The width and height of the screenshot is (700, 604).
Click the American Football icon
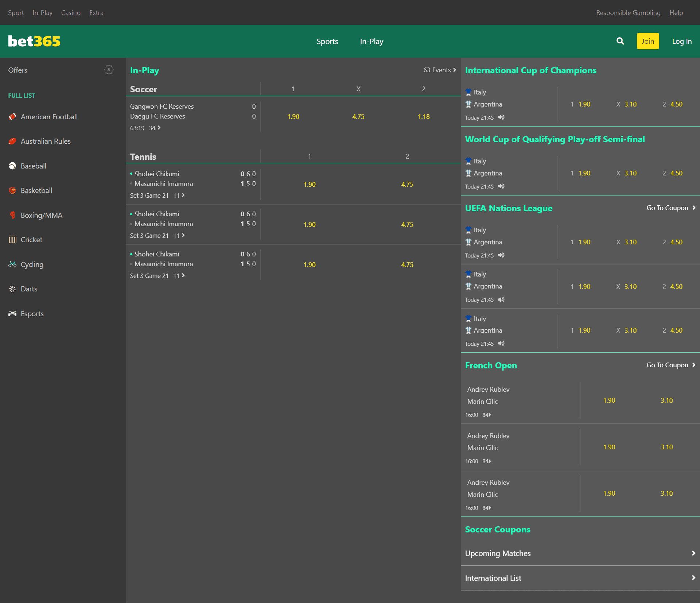point(12,117)
